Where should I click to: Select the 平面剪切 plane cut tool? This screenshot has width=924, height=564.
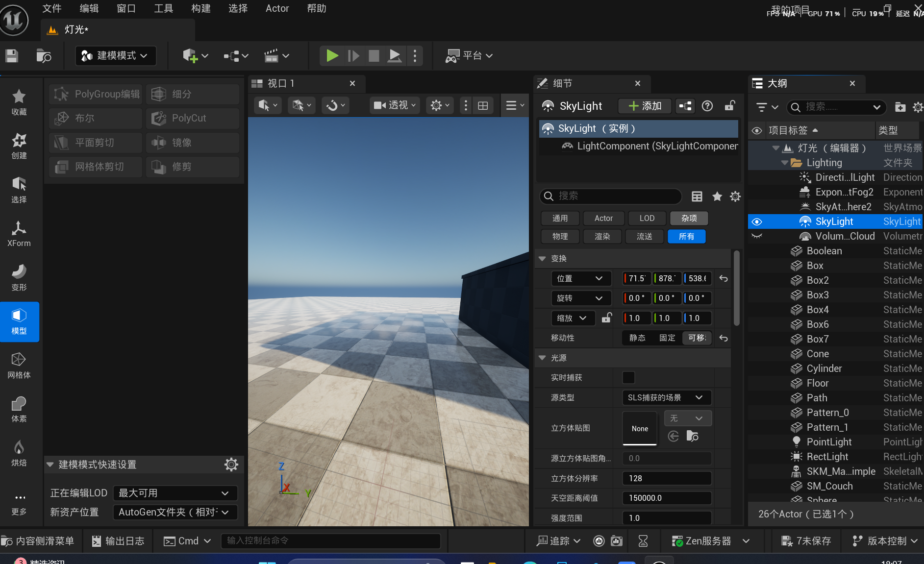pos(95,143)
